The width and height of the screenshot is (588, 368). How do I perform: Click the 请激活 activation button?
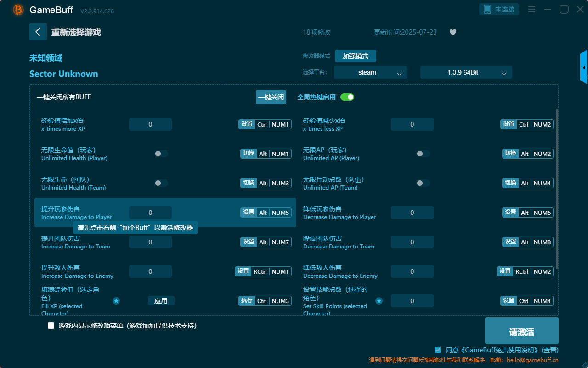521,331
